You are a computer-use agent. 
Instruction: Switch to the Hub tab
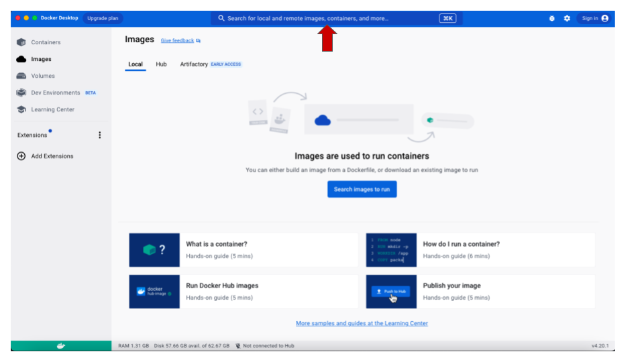pyautogui.click(x=161, y=64)
